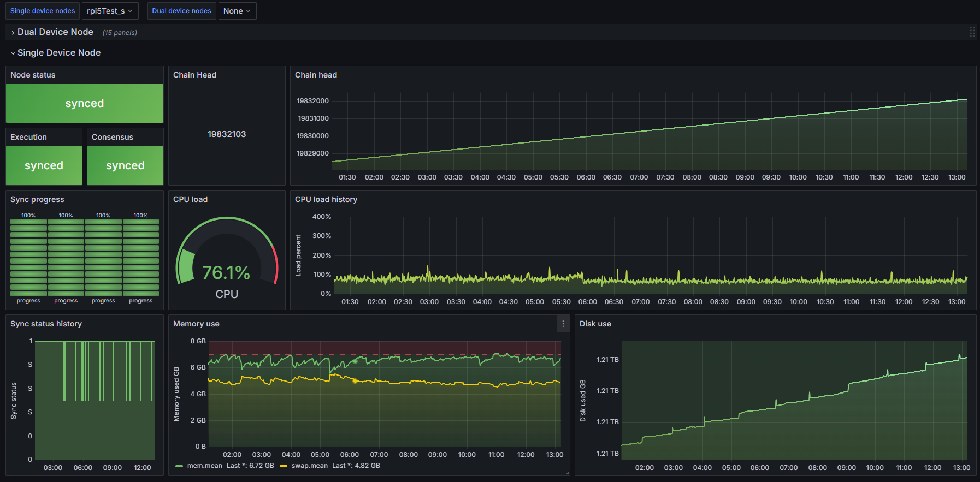The image size is (980, 482).
Task: Click the Sync status vertical axis label
Action: coord(14,401)
